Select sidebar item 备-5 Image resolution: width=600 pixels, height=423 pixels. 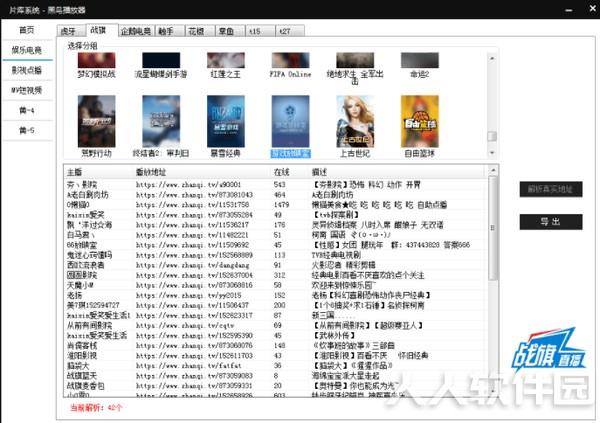[27, 131]
